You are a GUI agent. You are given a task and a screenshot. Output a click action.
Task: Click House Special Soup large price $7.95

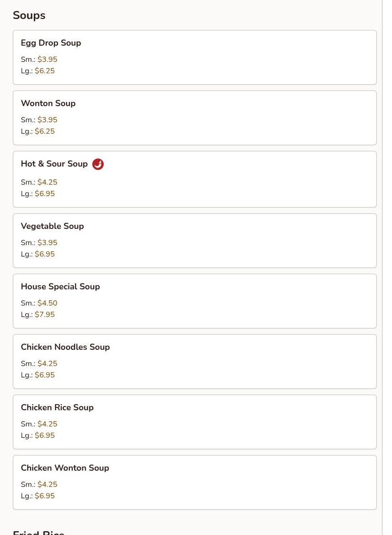[x=45, y=314]
